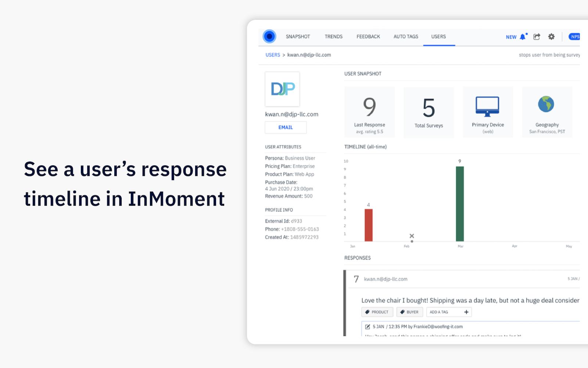The width and height of the screenshot is (588, 368).
Task: Click the DJP profile avatar thumbnail
Action: point(282,89)
